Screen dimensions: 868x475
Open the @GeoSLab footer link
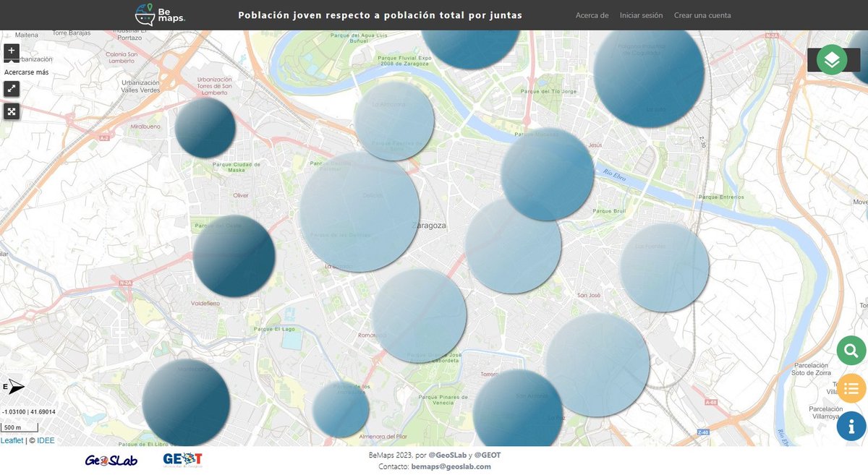[448, 455]
